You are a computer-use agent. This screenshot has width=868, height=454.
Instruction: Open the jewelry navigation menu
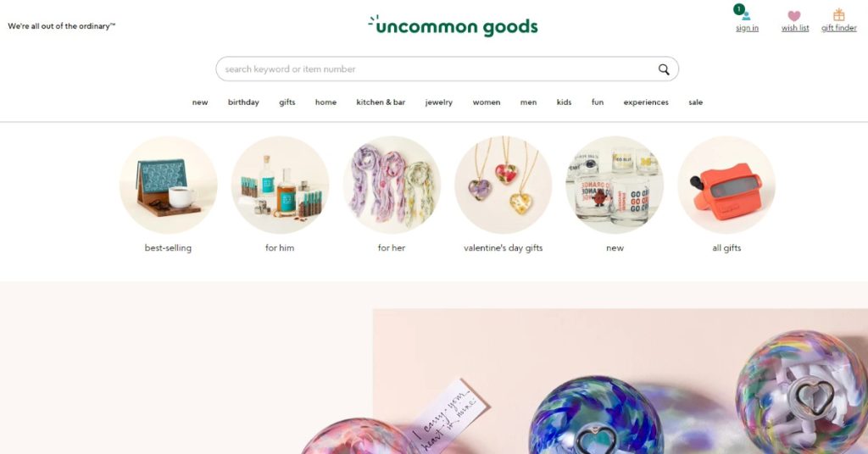coord(439,102)
